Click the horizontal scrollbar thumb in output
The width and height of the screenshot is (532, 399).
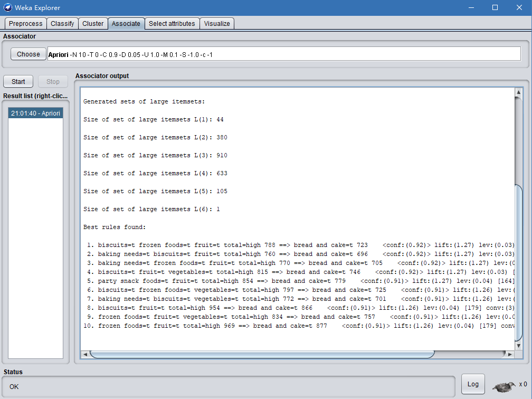pos(261,354)
